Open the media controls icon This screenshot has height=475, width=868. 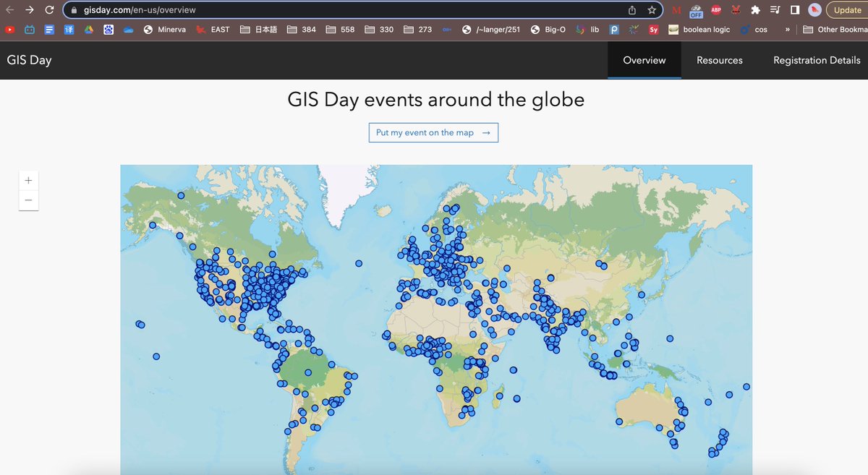click(x=775, y=10)
